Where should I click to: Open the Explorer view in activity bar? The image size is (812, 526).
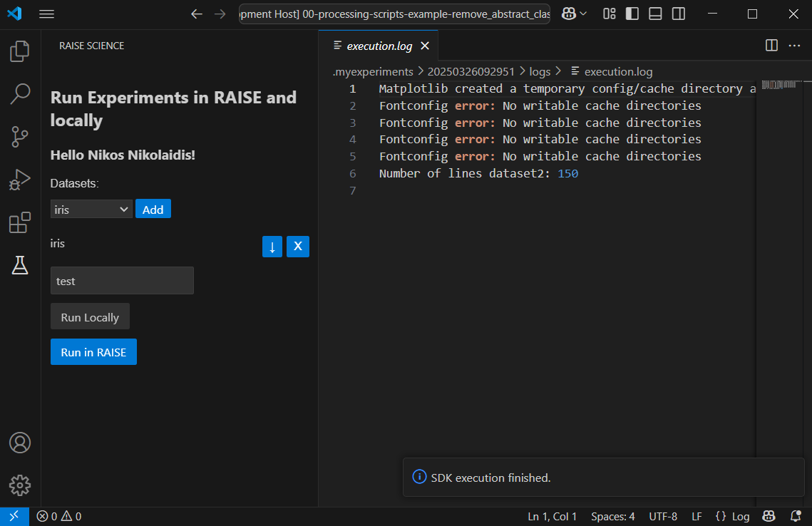coord(20,51)
